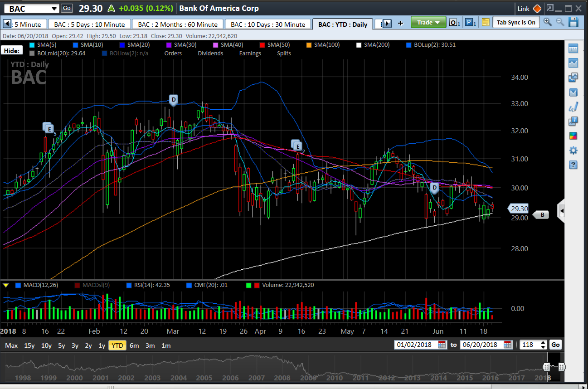The height and width of the screenshot is (389, 588).
Task: Click the end date input field
Action: tap(482, 345)
